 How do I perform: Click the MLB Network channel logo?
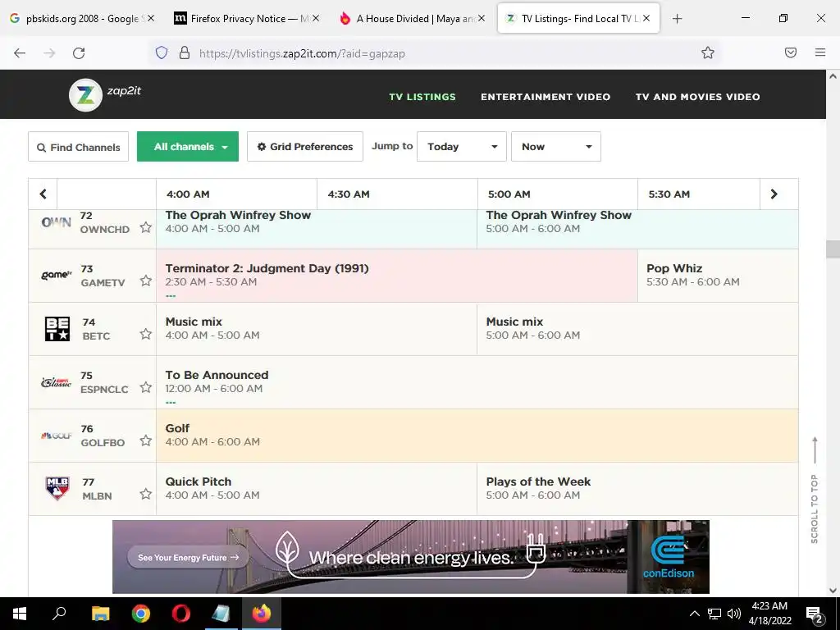[x=57, y=488]
